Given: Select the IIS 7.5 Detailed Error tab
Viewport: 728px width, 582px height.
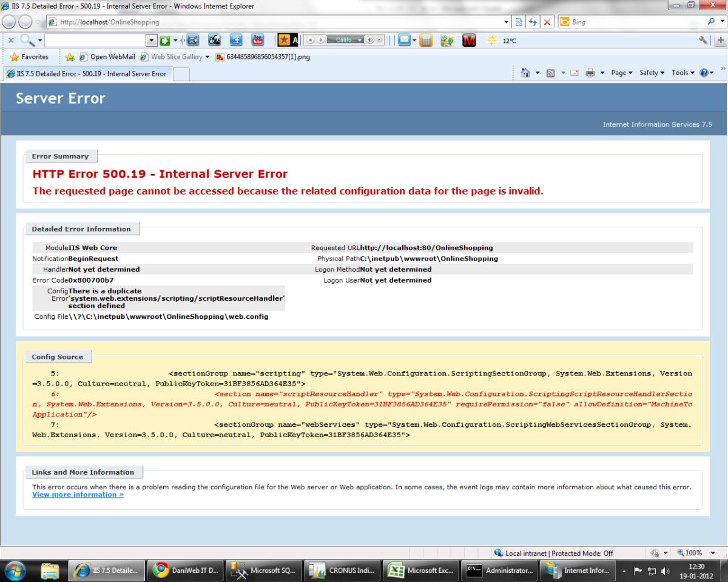Looking at the screenshot, I should 87,73.
